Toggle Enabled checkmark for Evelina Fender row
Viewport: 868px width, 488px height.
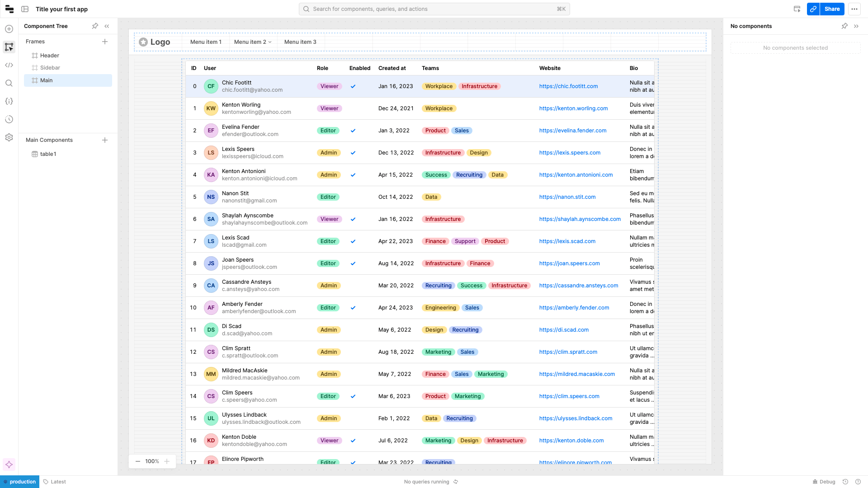pos(353,131)
